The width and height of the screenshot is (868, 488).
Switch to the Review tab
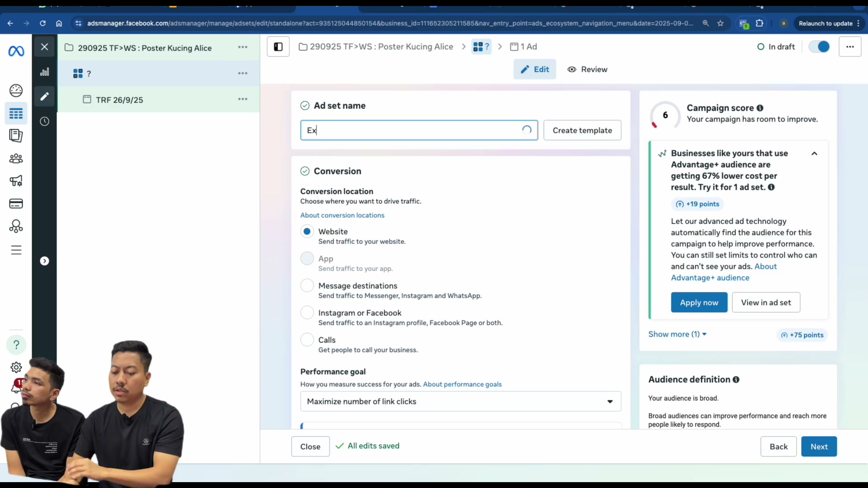tap(587, 70)
